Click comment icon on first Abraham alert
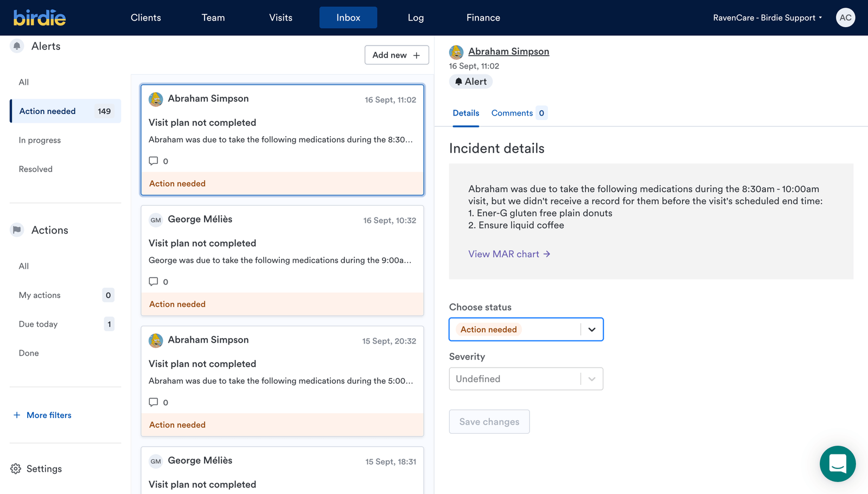Viewport: 868px width, 494px height. (x=154, y=161)
